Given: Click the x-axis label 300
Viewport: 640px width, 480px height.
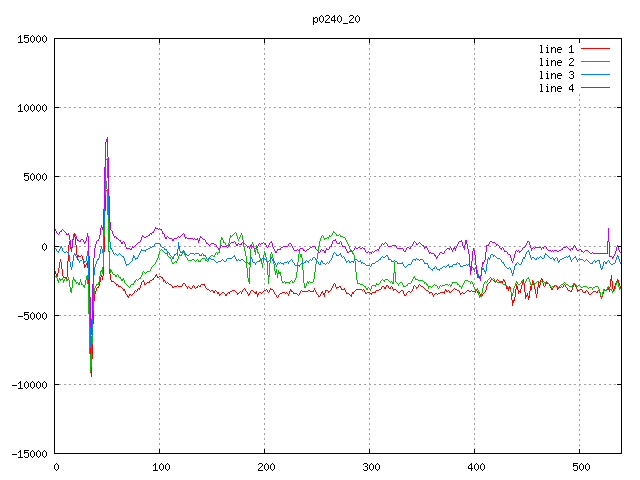Looking at the screenshot, I should click(x=371, y=467).
